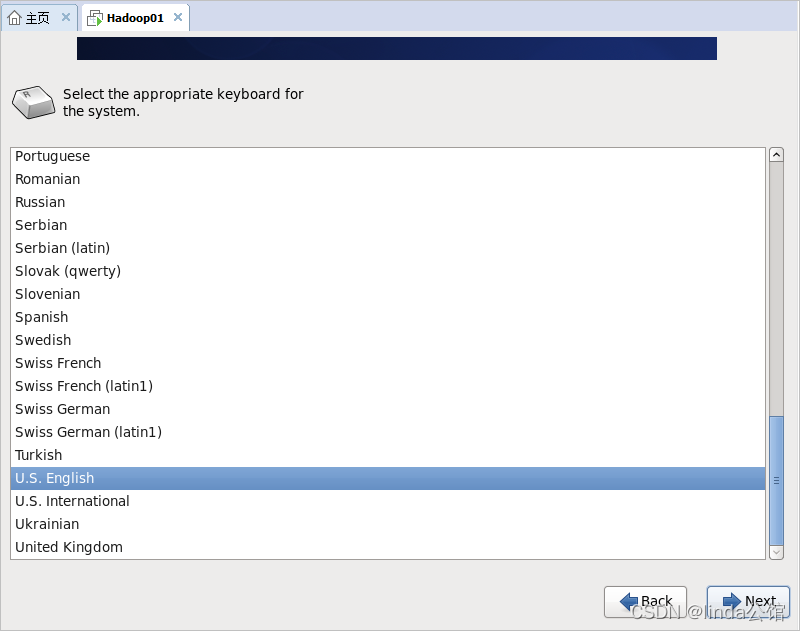The image size is (800, 631).
Task: Click the home icon on the 主页 tab
Action: [x=14, y=18]
